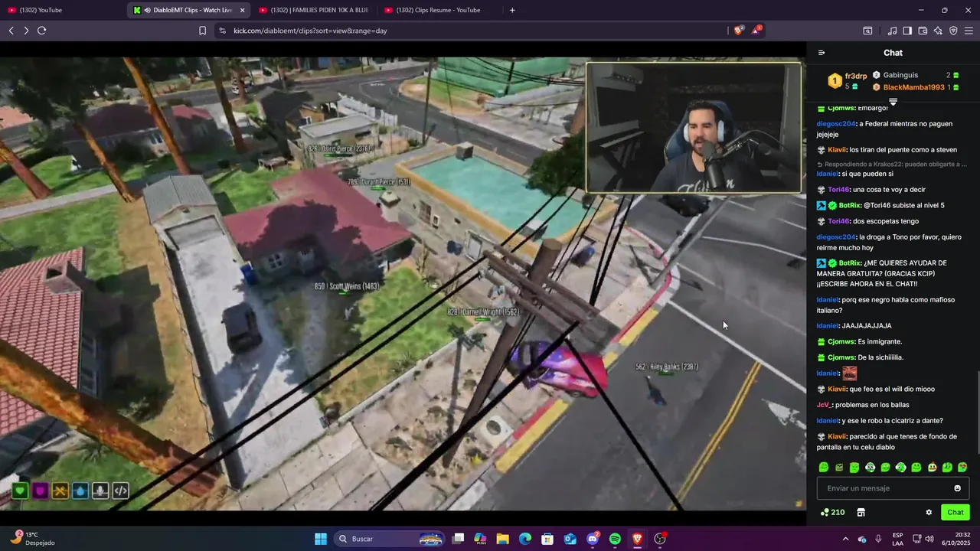Open File Explorer from taskbar

(x=503, y=539)
